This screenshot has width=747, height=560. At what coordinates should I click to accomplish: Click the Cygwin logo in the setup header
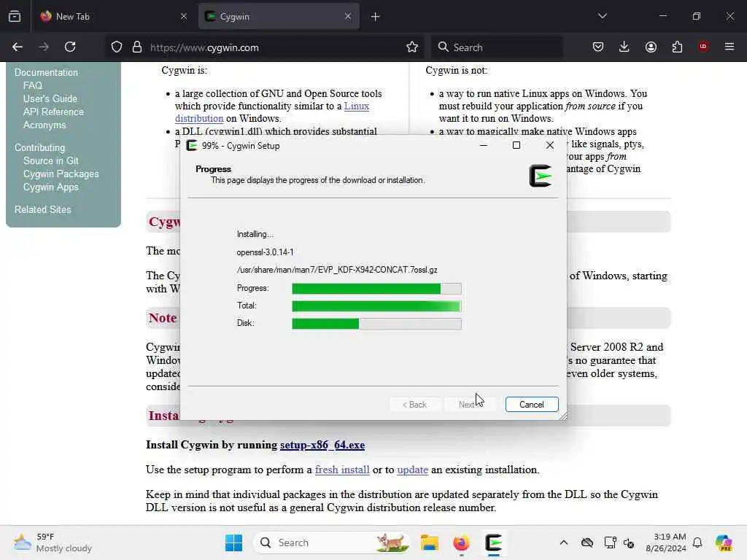[541, 176]
